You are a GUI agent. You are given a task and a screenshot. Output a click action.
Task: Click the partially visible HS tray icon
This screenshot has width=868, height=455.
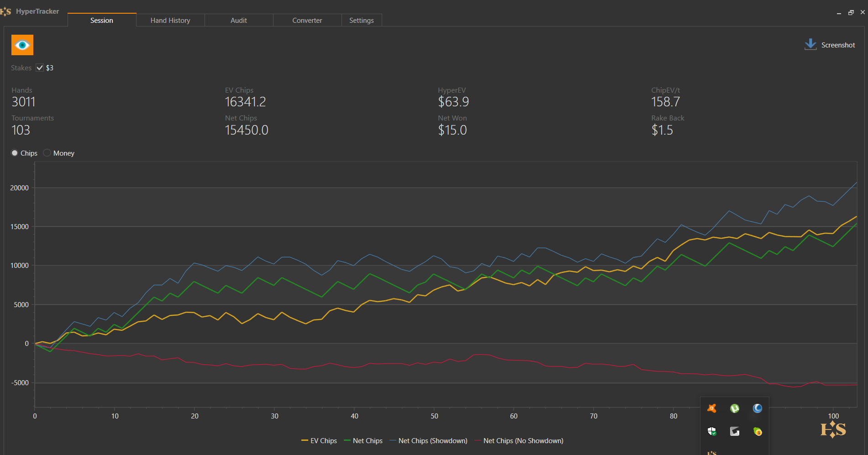click(712, 453)
